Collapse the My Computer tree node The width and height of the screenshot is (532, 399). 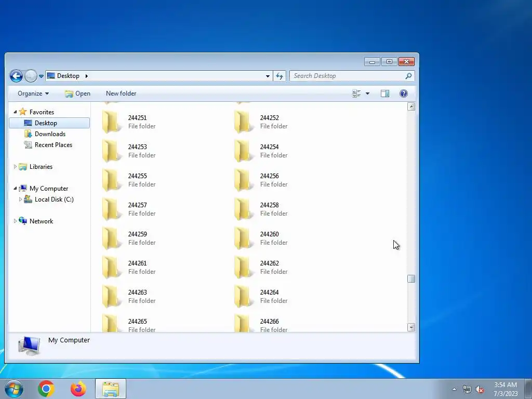[x=15, y=188]
